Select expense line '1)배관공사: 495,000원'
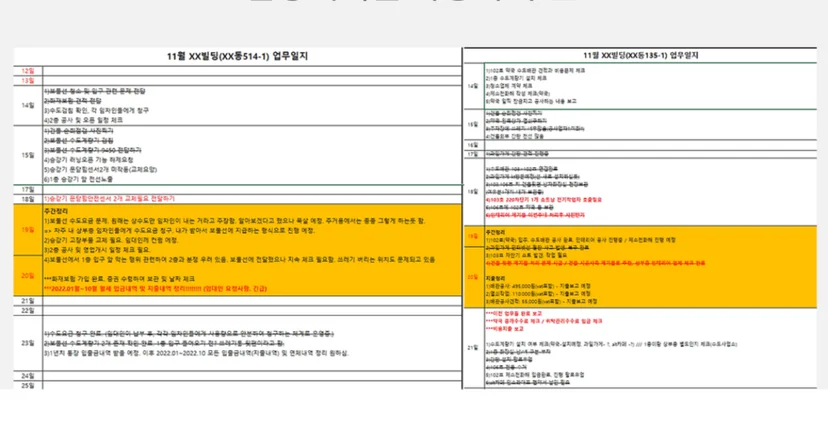 coord(538,286)
